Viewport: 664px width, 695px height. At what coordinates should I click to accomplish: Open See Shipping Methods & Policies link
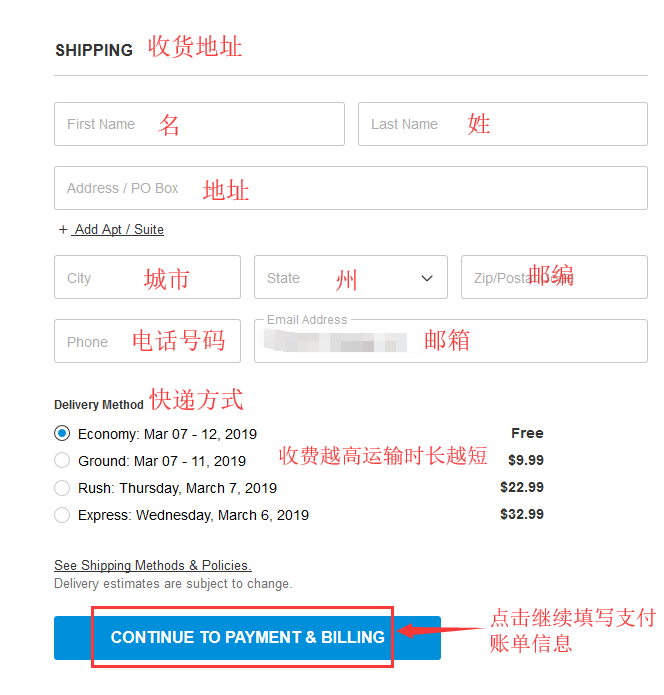click(152, 565)
